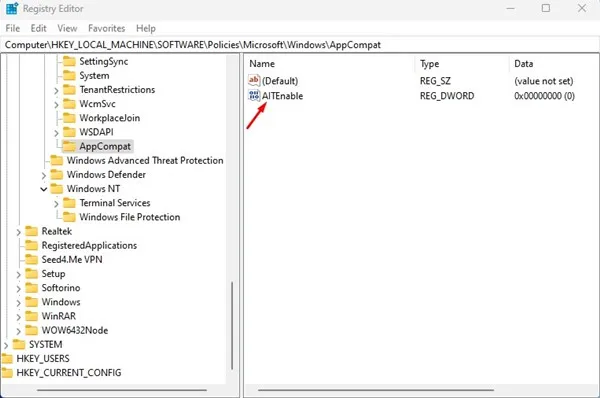The height and width of the screenshot is (398, 600).
Task: Expand the WOW6432Node key
Action: [18, 331]
